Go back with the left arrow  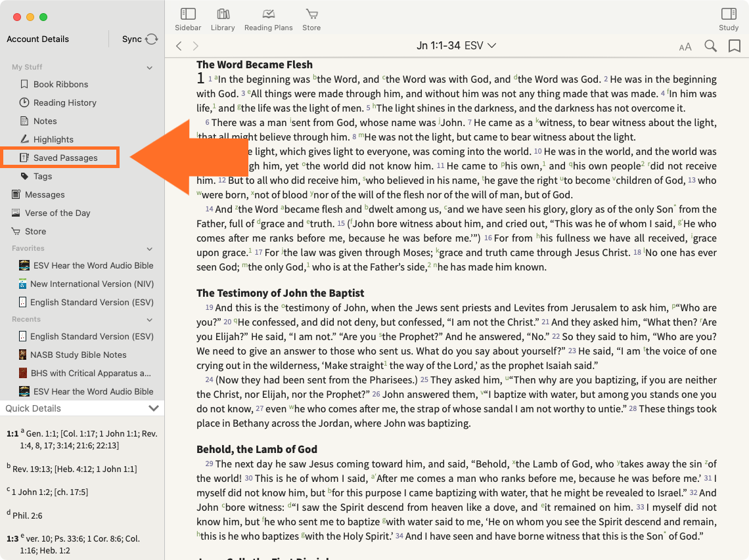[179, 46]
